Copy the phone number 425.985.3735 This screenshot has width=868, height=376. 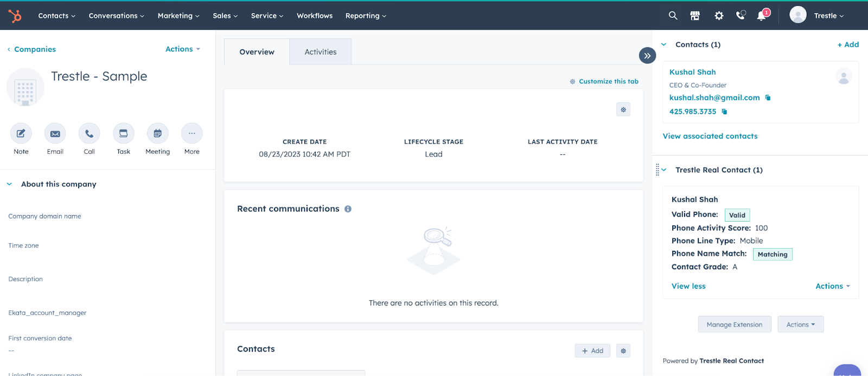(x=724, y=112)
